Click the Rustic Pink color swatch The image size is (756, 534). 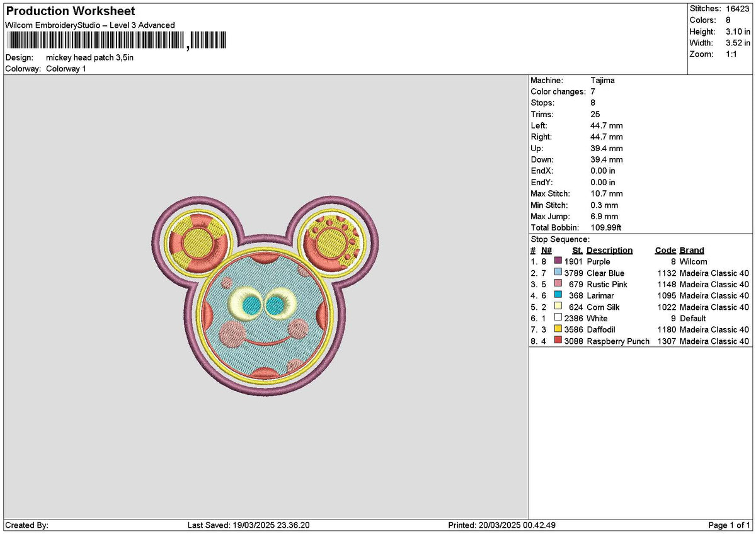558,284
